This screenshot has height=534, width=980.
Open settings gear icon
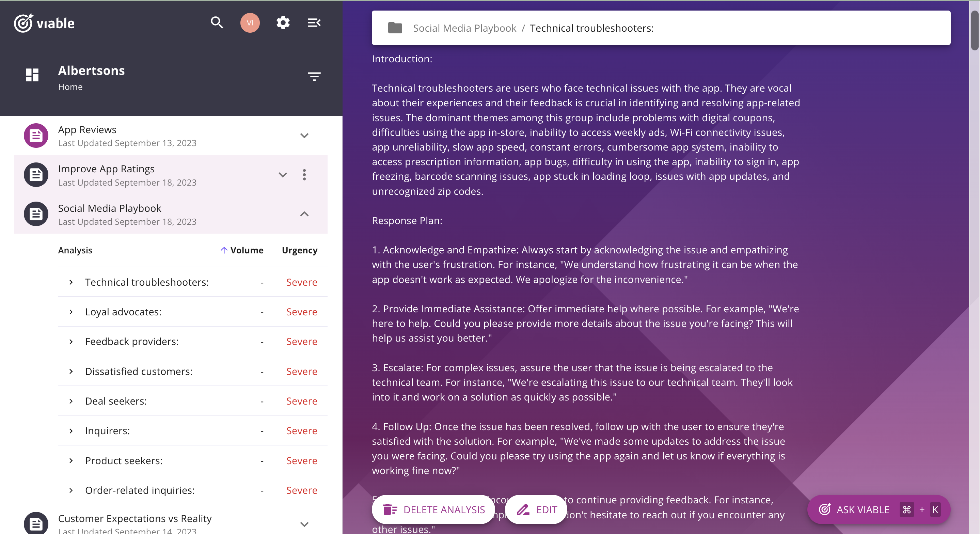tap(283, 23)
